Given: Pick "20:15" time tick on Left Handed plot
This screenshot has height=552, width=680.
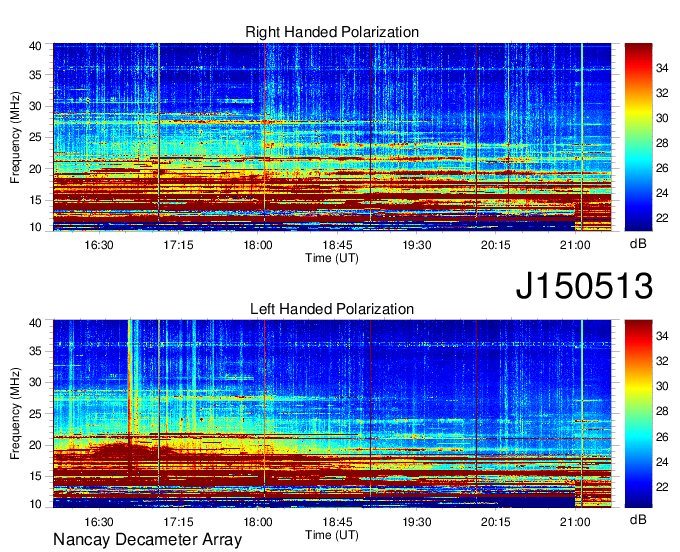Looking at the screenshot, I should point(496,522).
